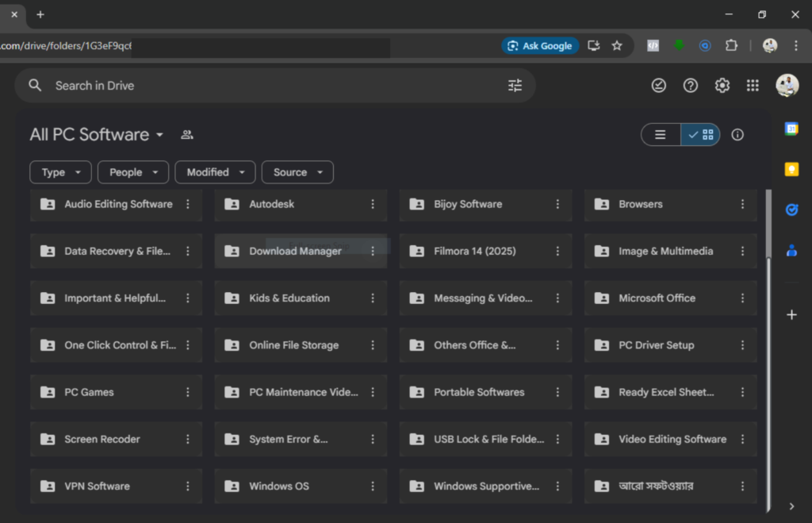Open Drive settings gear icon
Screen dimensions: 812x523
coord(722,86)
